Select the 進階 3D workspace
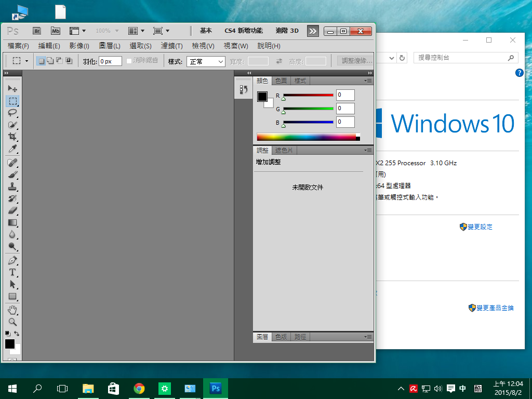 (287, 31)
